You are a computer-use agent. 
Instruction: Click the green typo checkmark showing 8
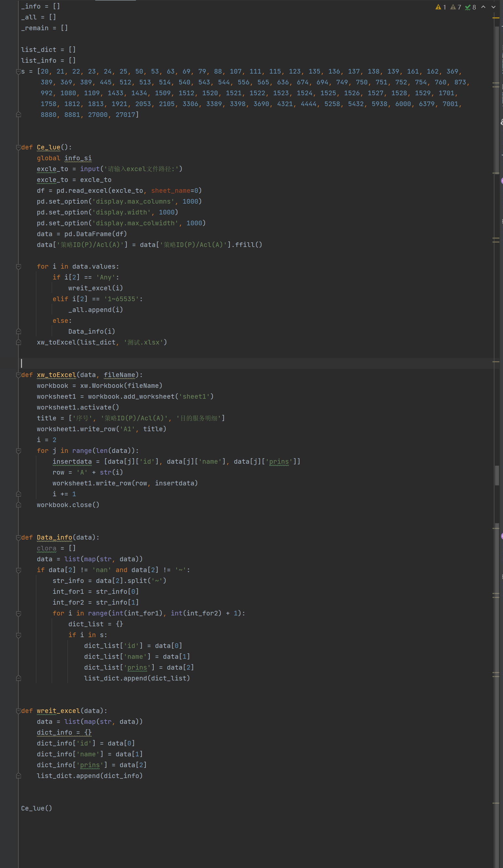click(x=470, y=7)
